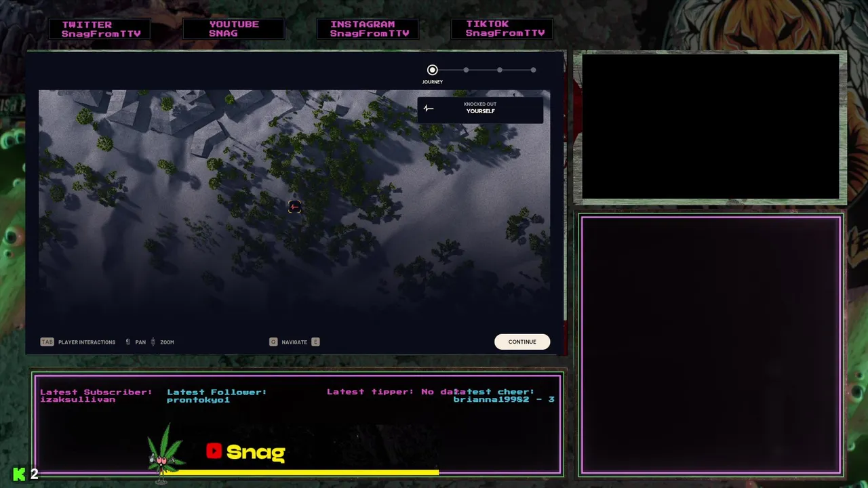Select the Journey step marker

click(432, 70)
